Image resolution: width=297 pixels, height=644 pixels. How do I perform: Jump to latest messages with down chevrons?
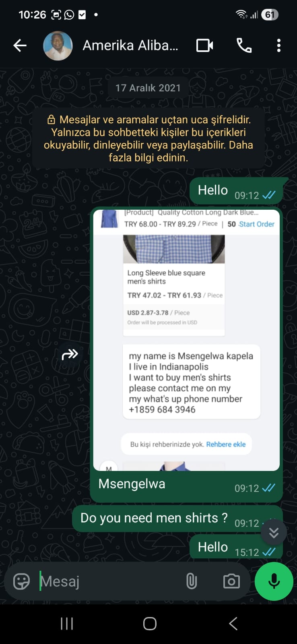[274, 533]
